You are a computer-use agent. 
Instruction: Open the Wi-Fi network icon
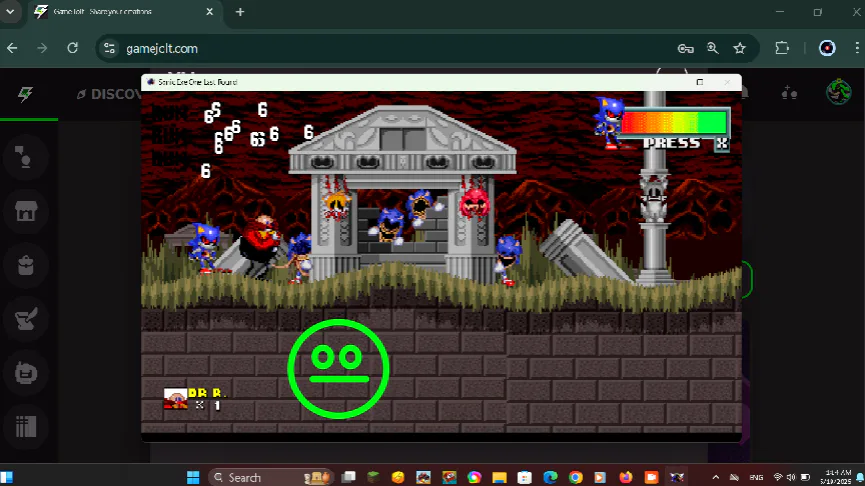pos(778,477)
